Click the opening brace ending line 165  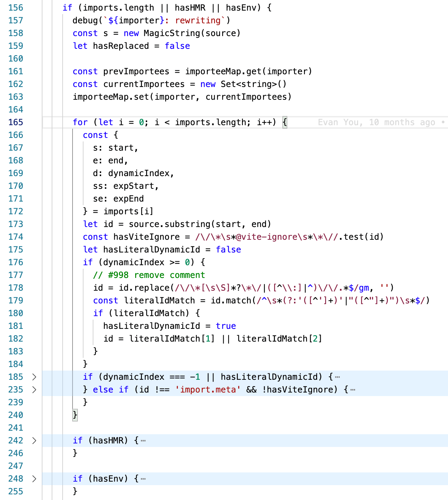285,122
